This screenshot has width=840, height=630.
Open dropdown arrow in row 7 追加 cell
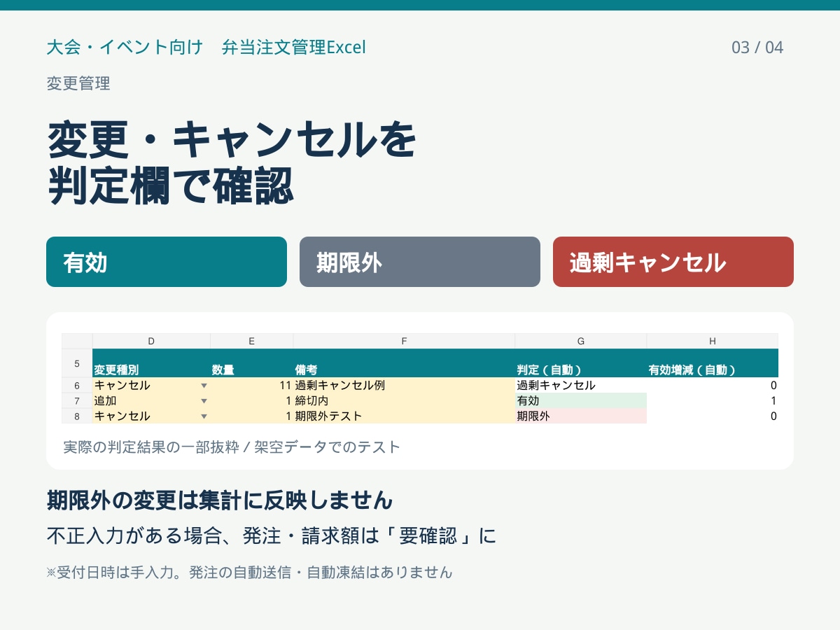tap(204, 401)
